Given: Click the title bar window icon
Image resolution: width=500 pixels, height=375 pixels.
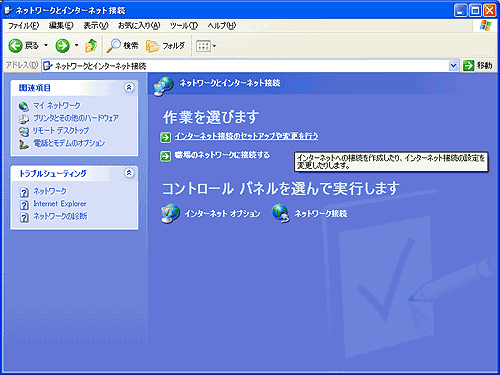Looking at the screenshot, I should point(9,10).
